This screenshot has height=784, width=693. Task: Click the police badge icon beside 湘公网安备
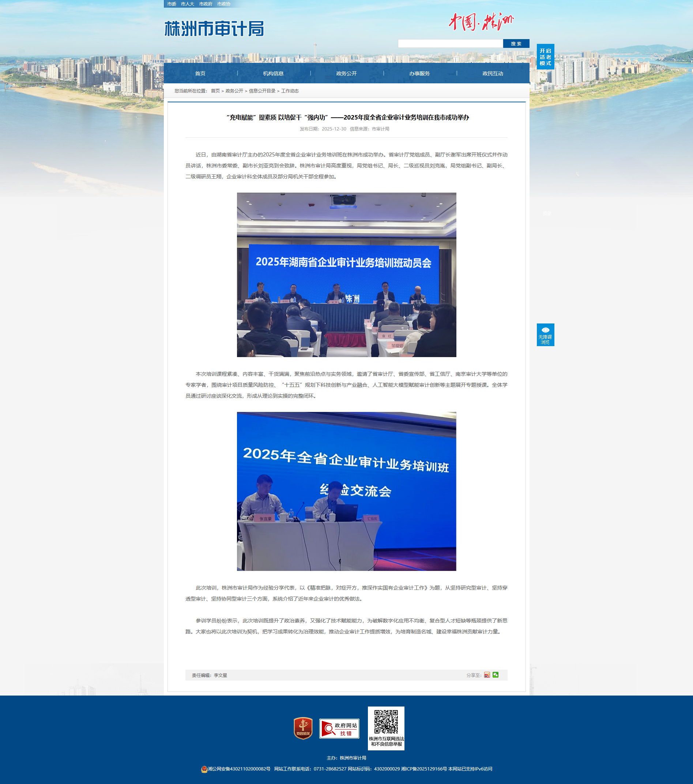coord(204,769)
